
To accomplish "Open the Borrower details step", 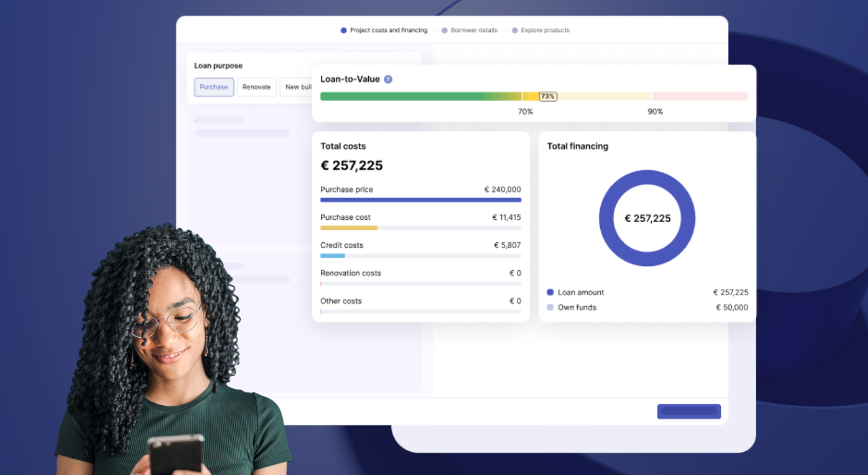I will (469, 31).
